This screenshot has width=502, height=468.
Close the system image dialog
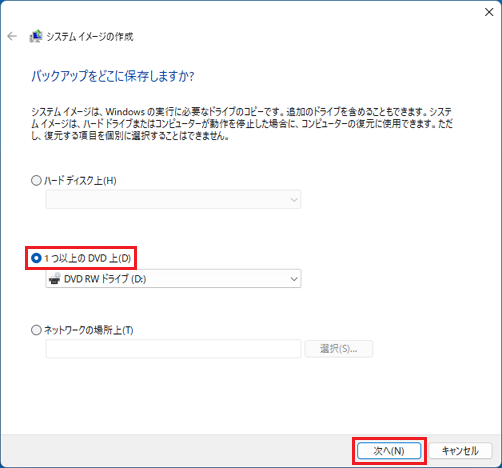coord(489,12)
